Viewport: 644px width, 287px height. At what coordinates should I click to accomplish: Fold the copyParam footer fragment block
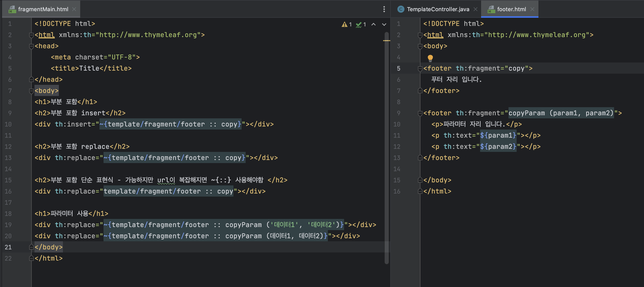420,113
